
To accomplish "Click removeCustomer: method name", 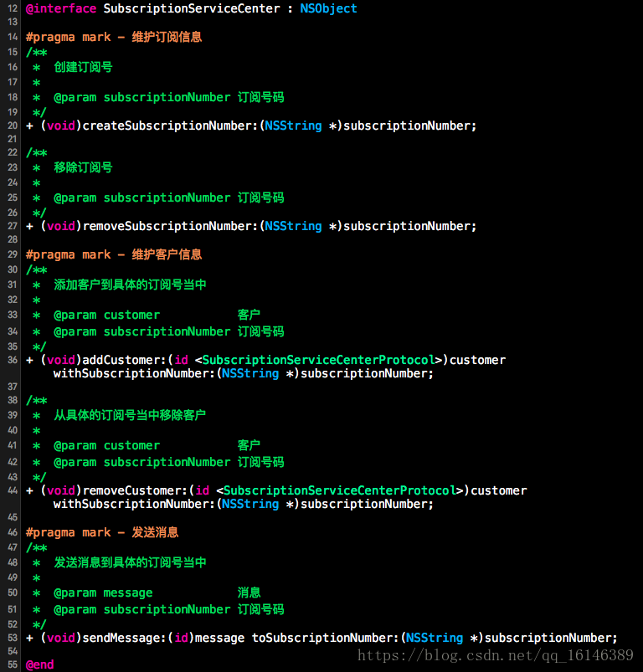I will click(x=135, y=490).
